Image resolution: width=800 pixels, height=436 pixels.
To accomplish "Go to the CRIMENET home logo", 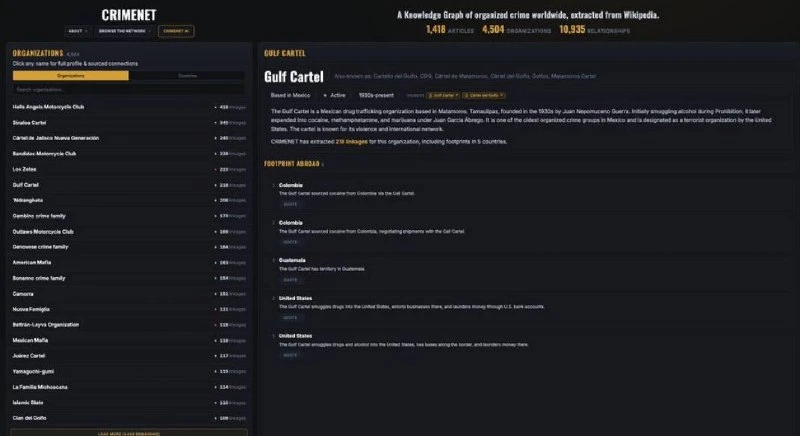I will click(x=129, y=15).
